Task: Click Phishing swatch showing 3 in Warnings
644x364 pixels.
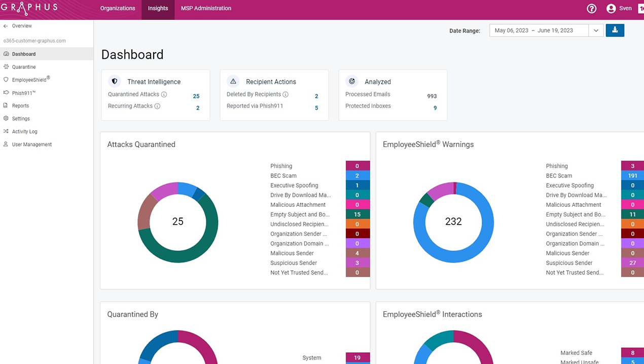Action: [x=632, y=166]
